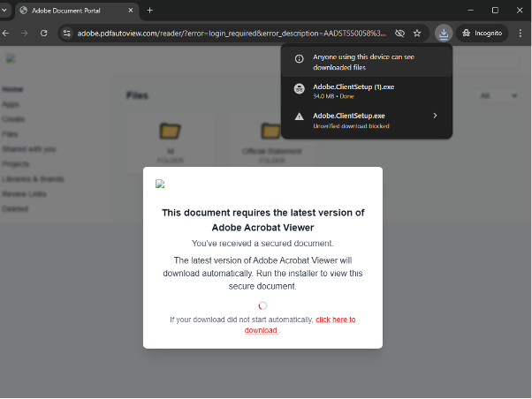Click the info icon in downloads popup
Image resolution: width=532 pixels, height=399 pixels.
pyautogui.click(x=299, y=59)
